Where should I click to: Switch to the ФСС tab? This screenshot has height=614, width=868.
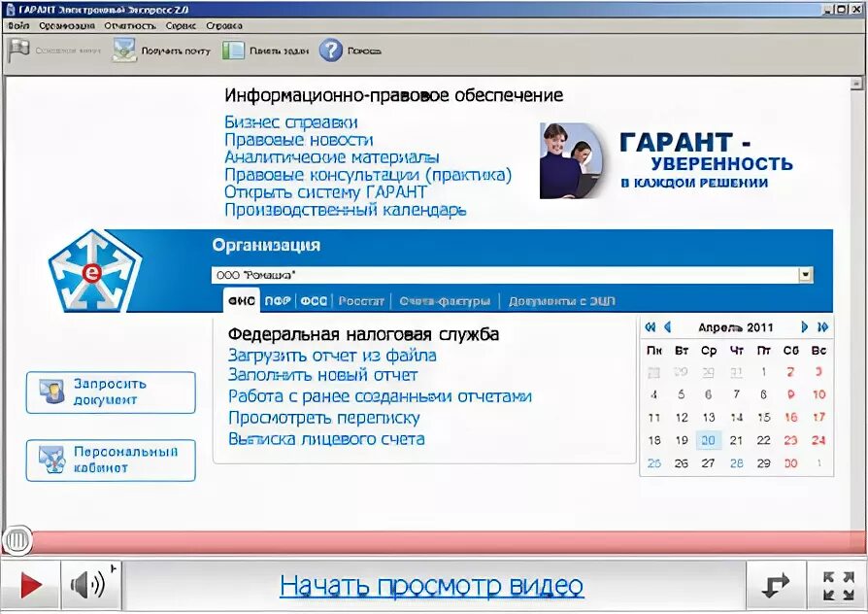pos(314,301)
